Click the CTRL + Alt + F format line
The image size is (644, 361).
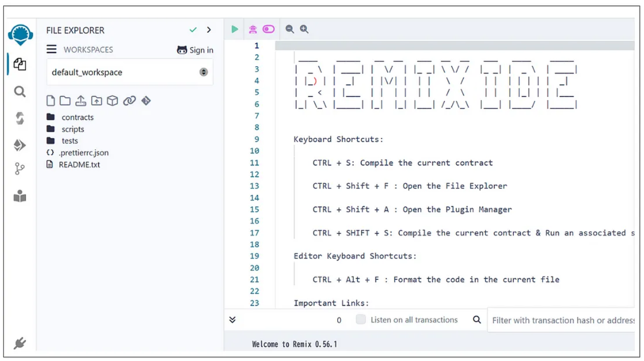[436, 280]
